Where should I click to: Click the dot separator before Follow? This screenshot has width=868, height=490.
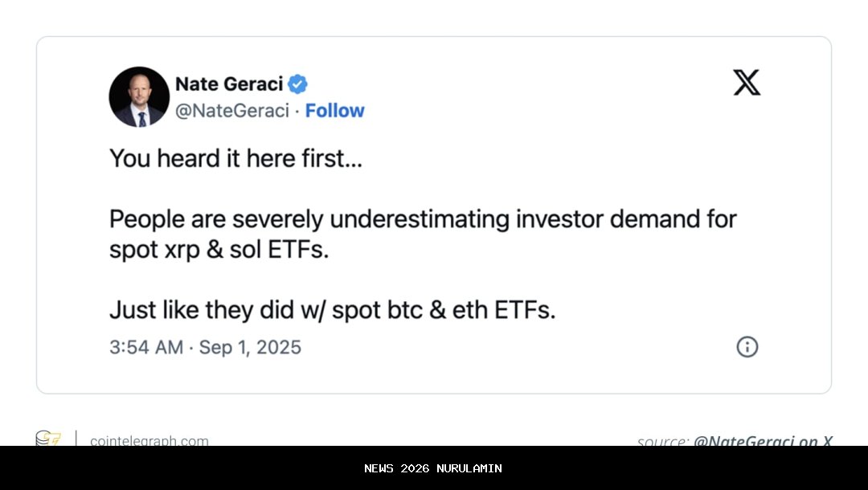pyautogui.click(x=297, y=111)
